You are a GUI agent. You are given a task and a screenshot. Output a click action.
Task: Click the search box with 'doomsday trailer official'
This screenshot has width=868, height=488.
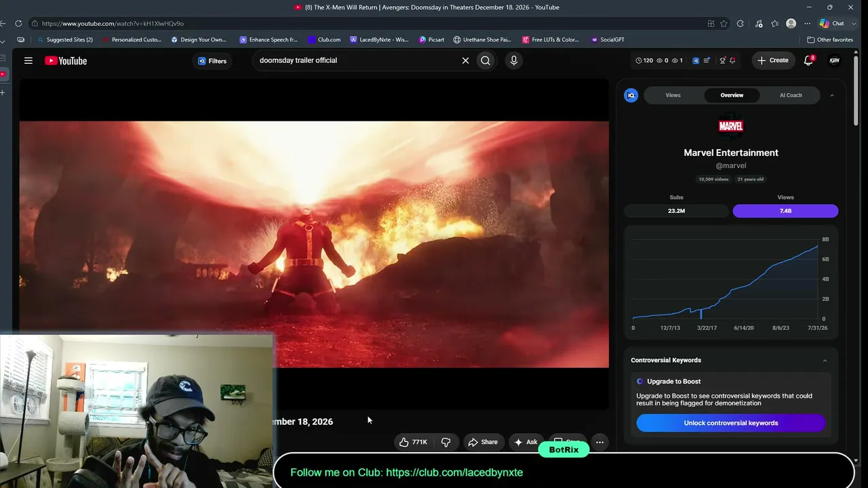[x=356, y=60]
